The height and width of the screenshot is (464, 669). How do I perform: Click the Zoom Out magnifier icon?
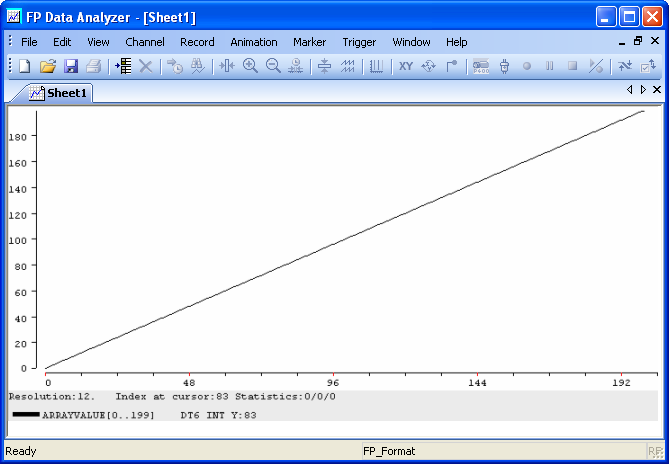click(273, 66)
